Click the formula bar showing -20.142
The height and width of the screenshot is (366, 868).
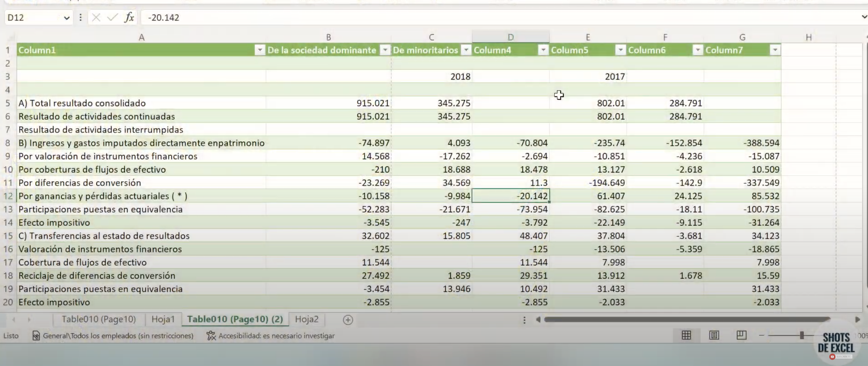499,17
